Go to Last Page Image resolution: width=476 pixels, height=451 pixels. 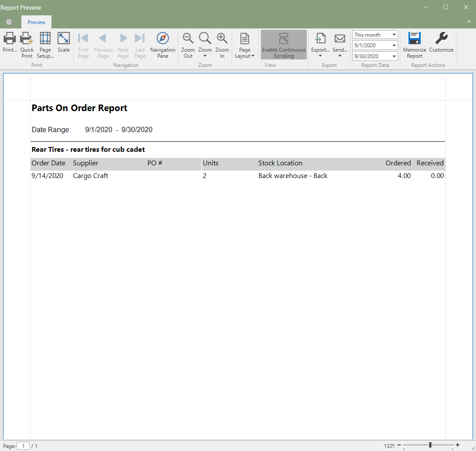pyautogui.click(x=140, y=45)
